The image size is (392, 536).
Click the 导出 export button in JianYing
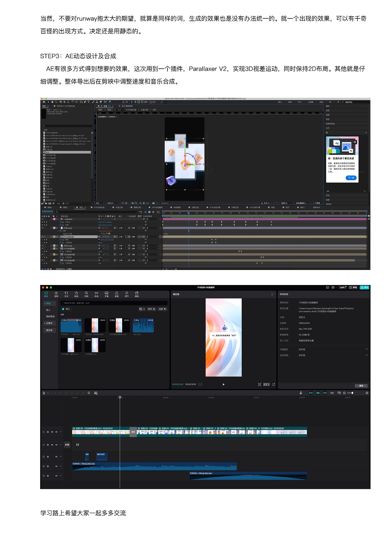364,287
